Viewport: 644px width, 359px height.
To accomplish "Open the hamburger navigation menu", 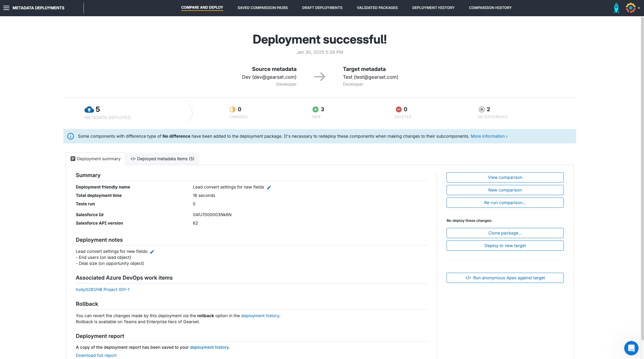I will tap(6, 8).
